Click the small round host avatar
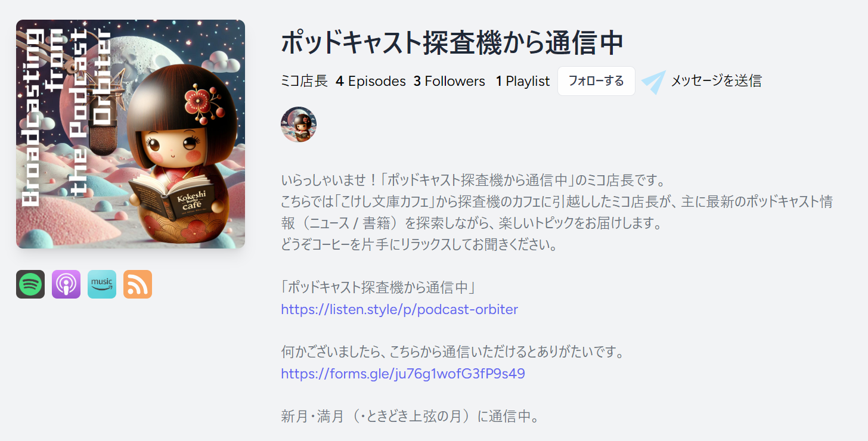 [x=299, y=125]
